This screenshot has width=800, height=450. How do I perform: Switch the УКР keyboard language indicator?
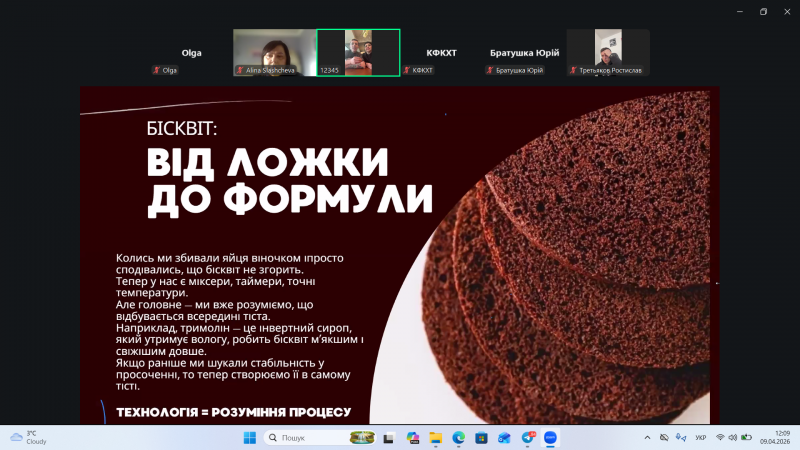point(700,438)
